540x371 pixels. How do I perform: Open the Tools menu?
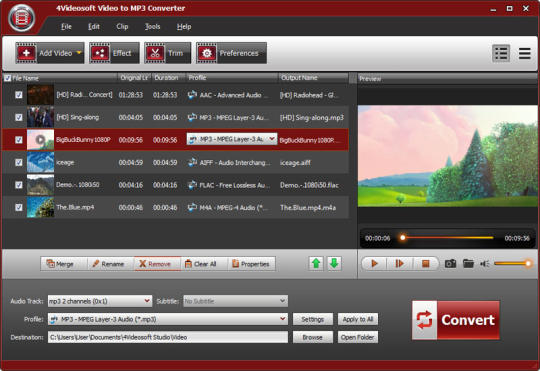pyautogui.click(x=153, y=27)
